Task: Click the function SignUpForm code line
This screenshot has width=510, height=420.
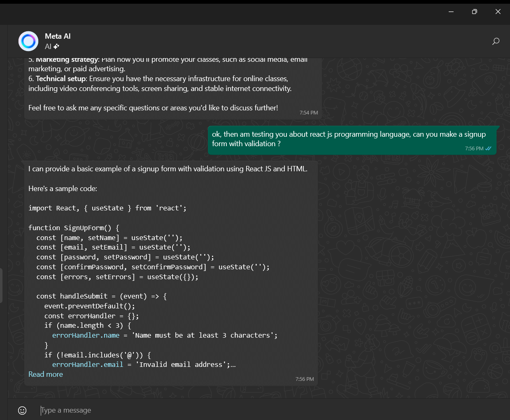Action: [x=74, y=228]
